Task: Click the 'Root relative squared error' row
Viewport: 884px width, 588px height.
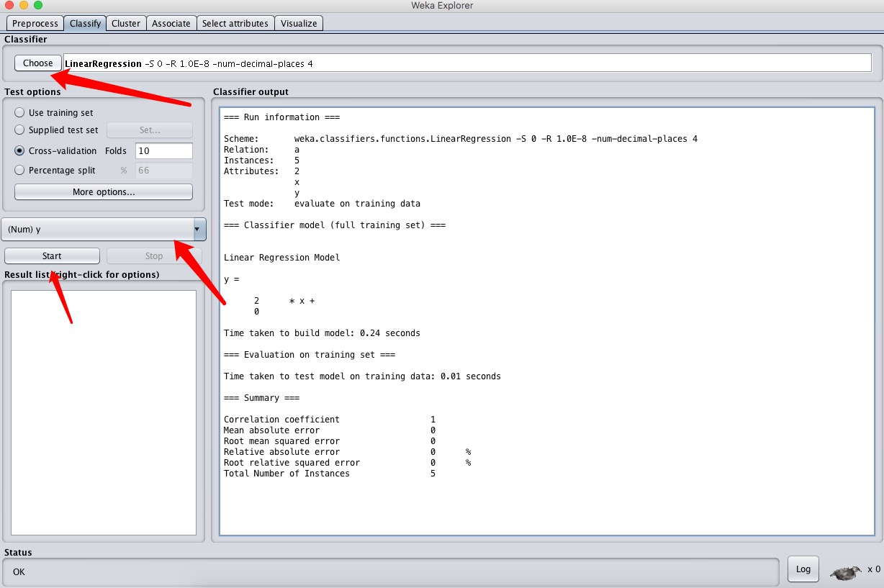Action: (347, 463)
